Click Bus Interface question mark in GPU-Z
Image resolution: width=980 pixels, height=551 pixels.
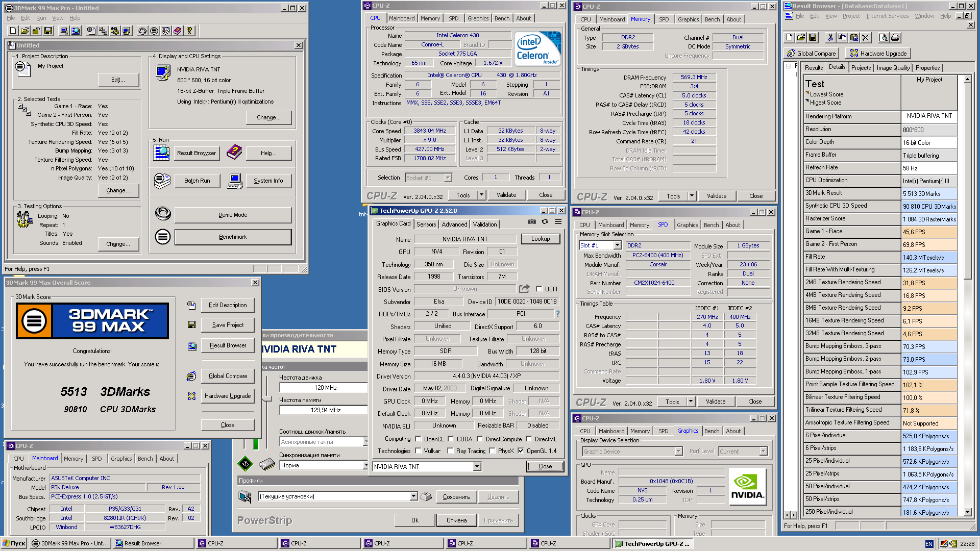[x=558, y=314]
